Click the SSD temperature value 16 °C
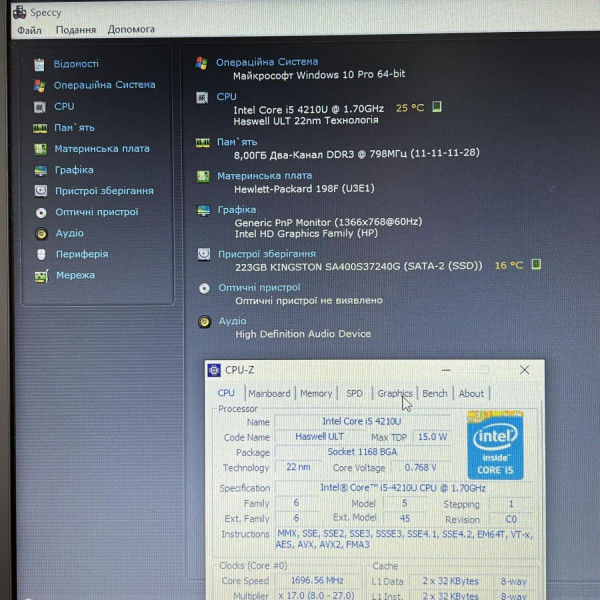 509,265
